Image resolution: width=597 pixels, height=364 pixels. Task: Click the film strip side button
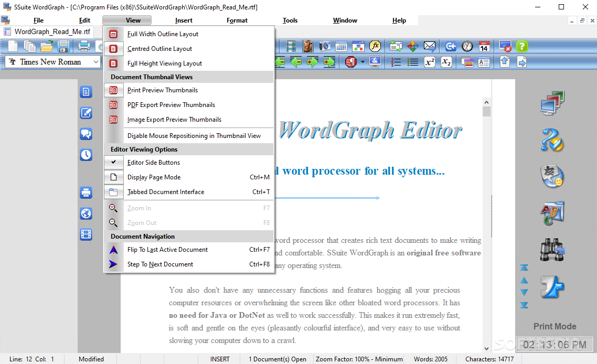tap(86, 234)
